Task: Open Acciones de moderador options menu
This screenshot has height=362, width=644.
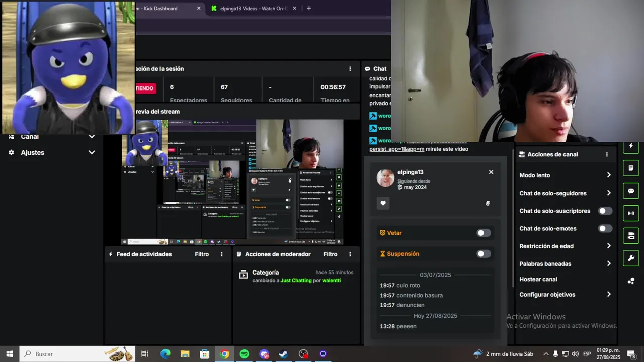Action: click(350, 254)
